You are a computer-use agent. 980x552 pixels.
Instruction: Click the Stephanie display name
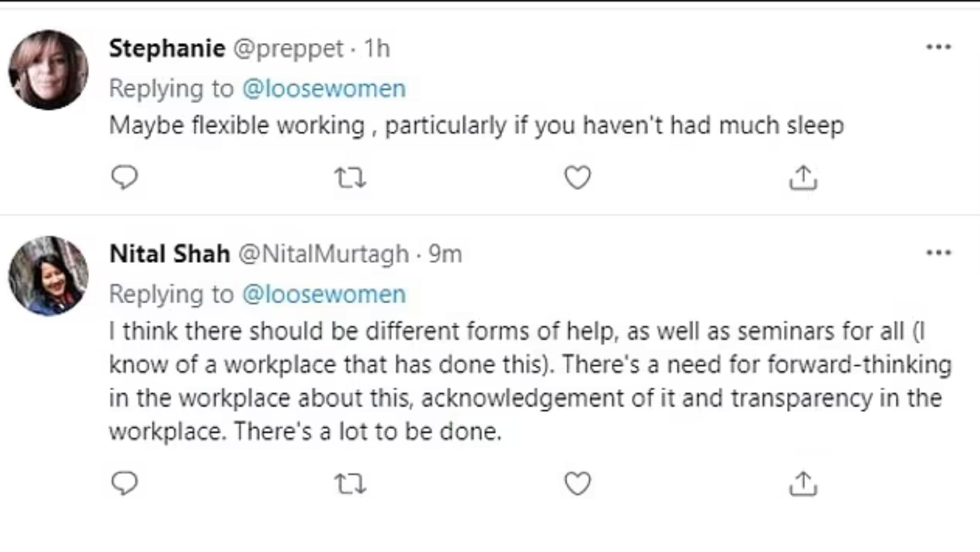167,48
